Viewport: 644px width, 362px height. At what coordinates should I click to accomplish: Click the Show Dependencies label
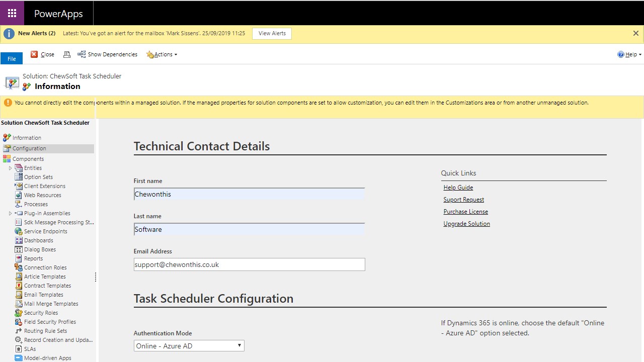click(x=112, y=54)
